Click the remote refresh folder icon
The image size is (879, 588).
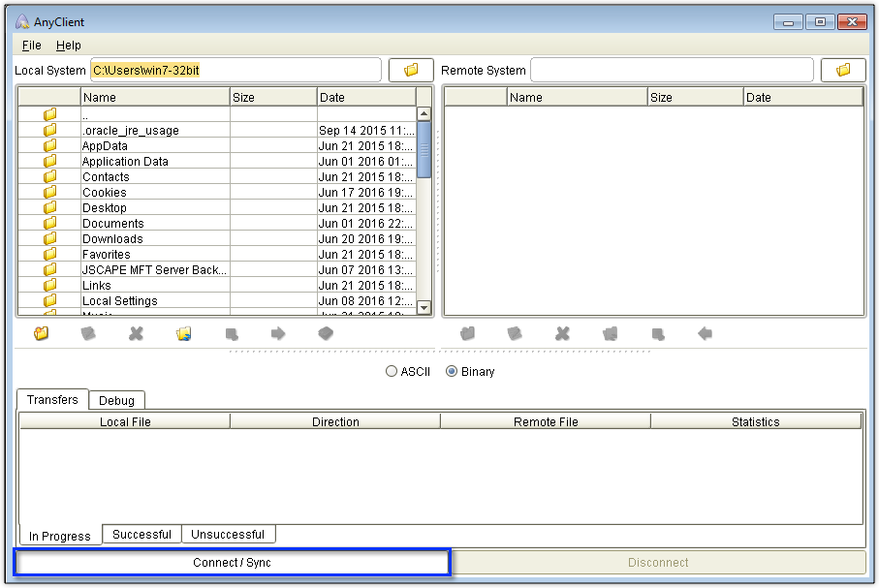pos(610,333)
